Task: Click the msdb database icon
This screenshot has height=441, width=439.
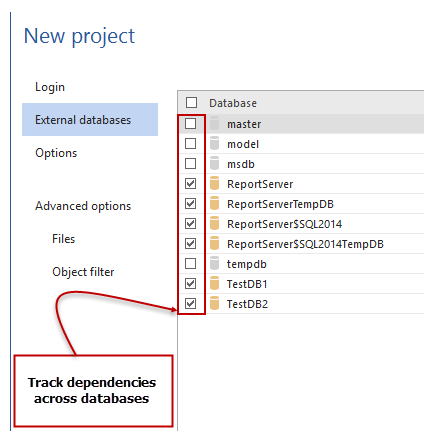Action: (215, 163)
